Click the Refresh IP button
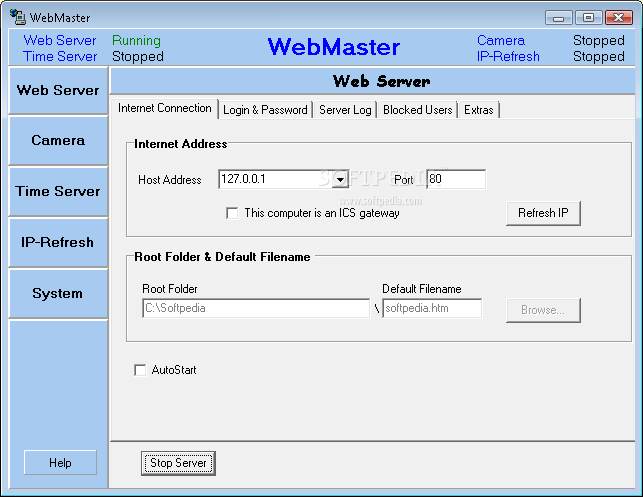The image size is (643, 497). tap(543, 213)
